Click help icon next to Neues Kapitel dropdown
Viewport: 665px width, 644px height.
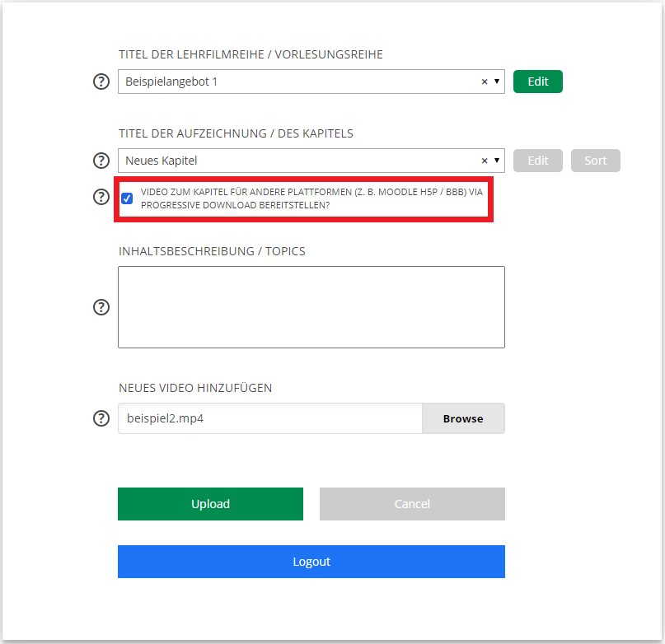click(101, 161)
